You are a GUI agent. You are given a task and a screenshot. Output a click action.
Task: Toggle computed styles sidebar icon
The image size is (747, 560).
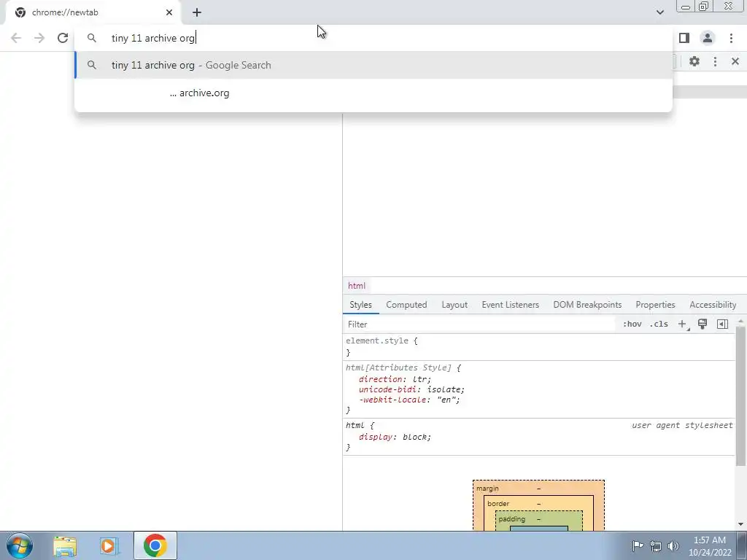click(722, 324)
